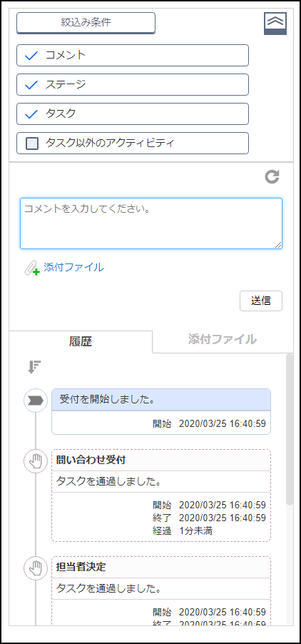Image resolution: width=301 pixels, height=644 pixels.
Task: Select the 受付を開始しました。 entry header
Action: (x=161, y=400)
